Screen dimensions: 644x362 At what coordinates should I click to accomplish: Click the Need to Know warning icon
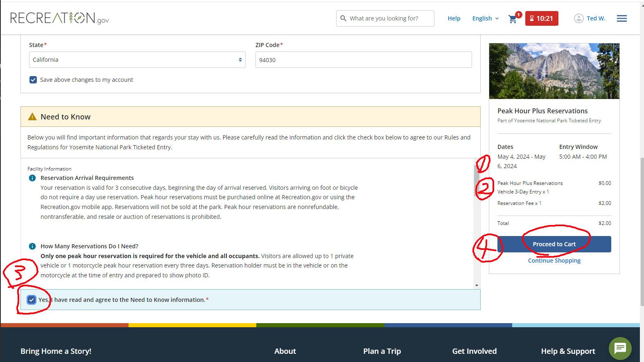pyautogui.click(x=32, y=117)
